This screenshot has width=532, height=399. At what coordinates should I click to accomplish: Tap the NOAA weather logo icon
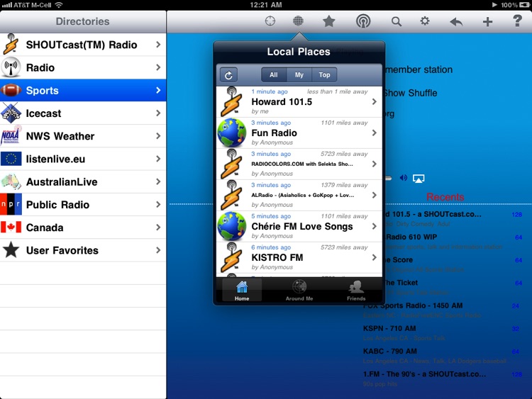(11, 135)
